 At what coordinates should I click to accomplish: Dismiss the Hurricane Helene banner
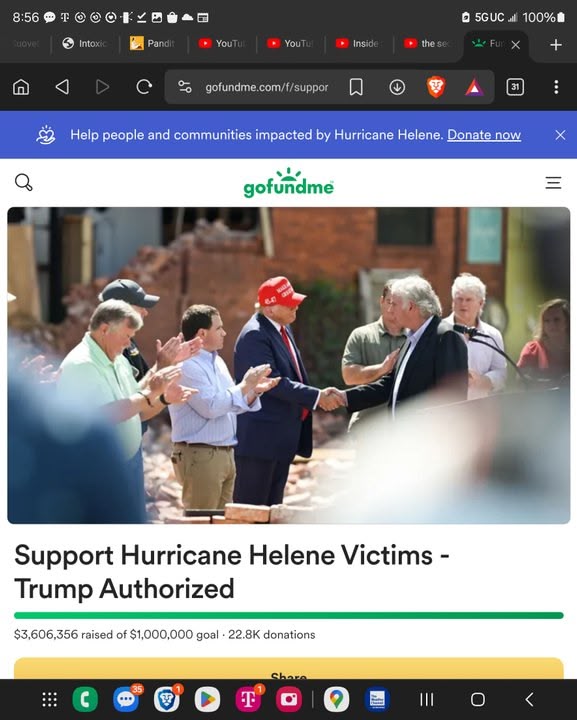tap(560, 135)
